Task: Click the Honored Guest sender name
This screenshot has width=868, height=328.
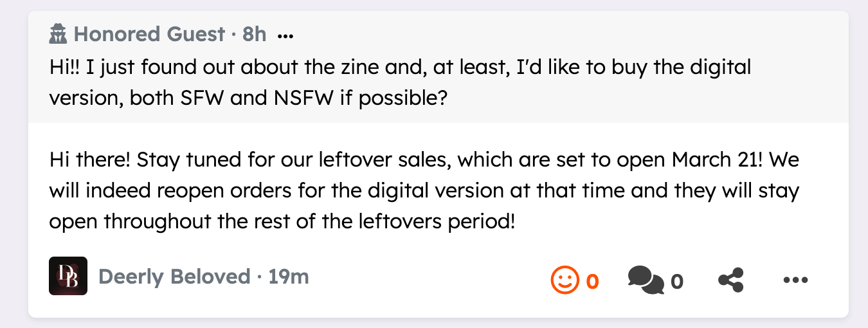Action: point(149,34)
